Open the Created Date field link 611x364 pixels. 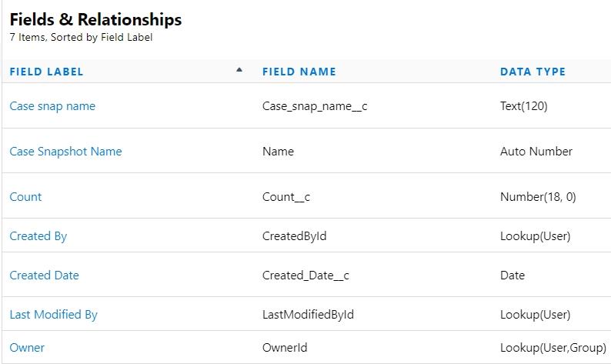pos(44,276)
